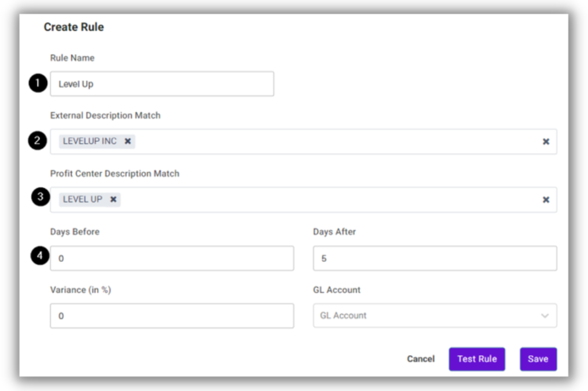Click the Cancel link
This screenshot has width=588, height=391.
421,359
